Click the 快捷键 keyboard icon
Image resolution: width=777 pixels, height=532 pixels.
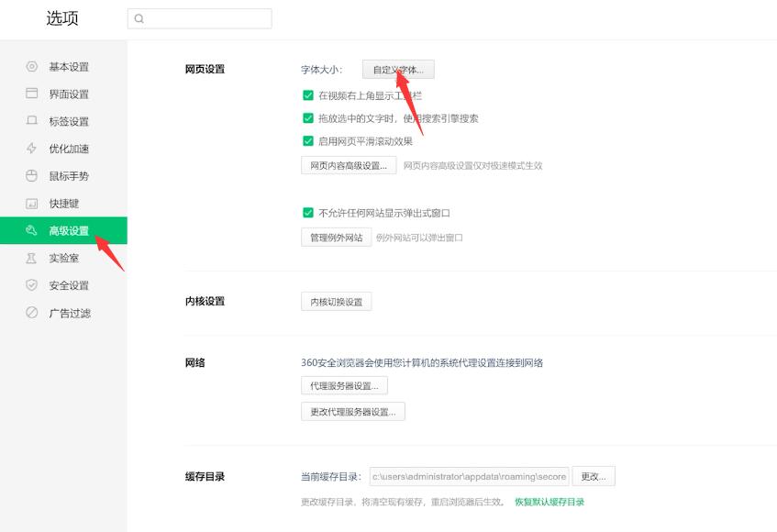pos(32,203)
